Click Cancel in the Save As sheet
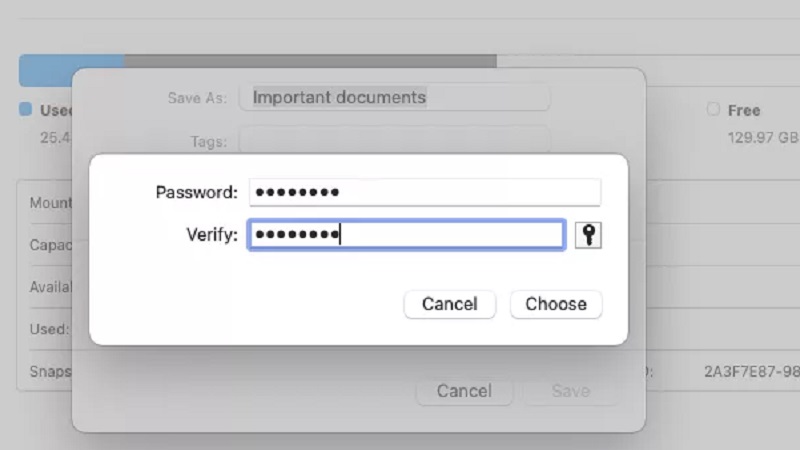Viewport: 800px width, 450px height. pyautogui.click(x=464, y=391)
